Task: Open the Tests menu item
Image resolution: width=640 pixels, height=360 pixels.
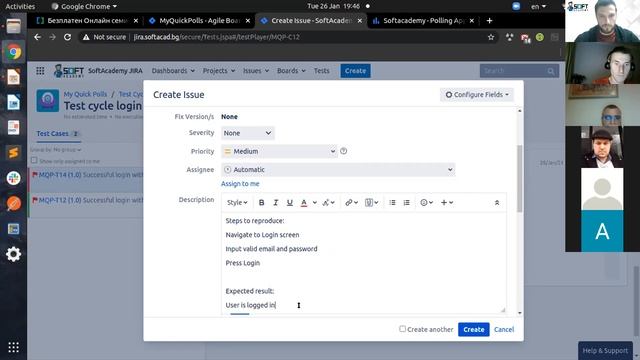Action: click(321, 71)
